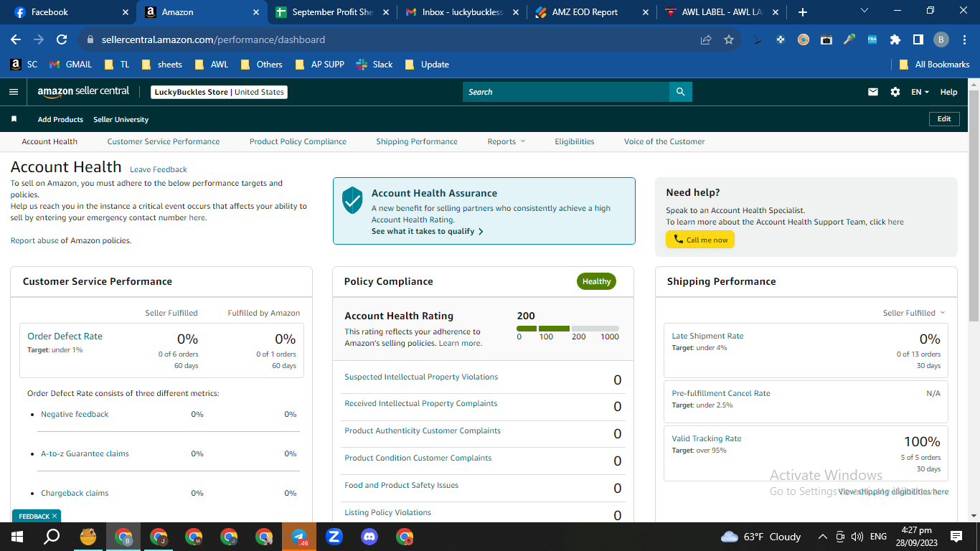Switch to Customer Service Performance tab
Screen dimensions: 980x551
click(x=164, y=141)
